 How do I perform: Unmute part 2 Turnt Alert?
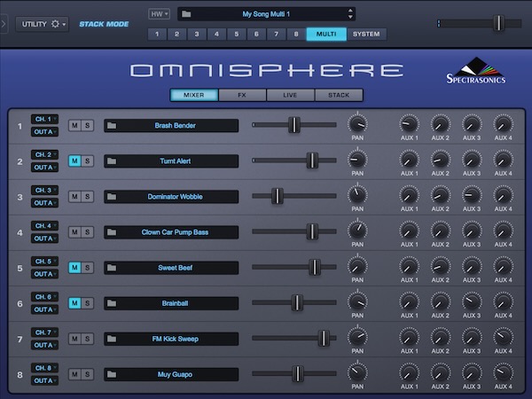[x=74, y=161]
